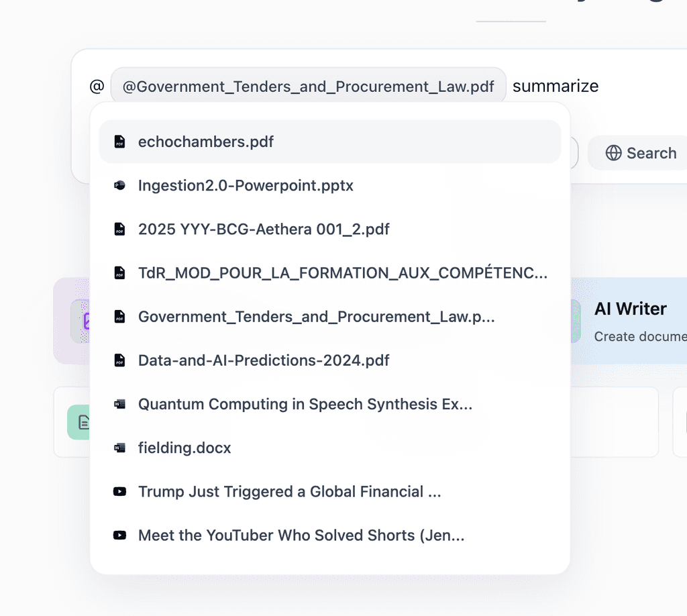This screenshot has height=616, width=687.
Task: Click the @ mention icon
Action: (96, 86)
